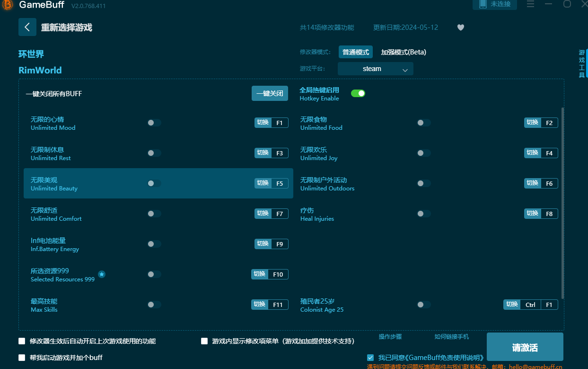Screen dimensions: 588x369
Task: Click 切换 button for Unlimited Food
Action: tap(532, 123)
